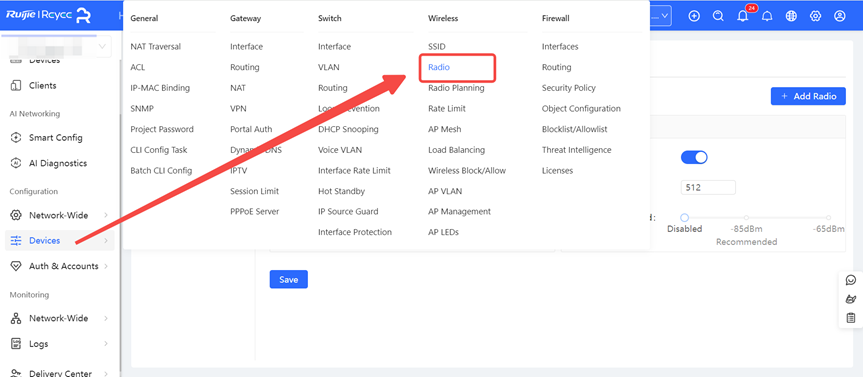The width and height of the screenshot is (863, 377).
Task: Toggle the blue radio enable switch
Action: [694, 157]
